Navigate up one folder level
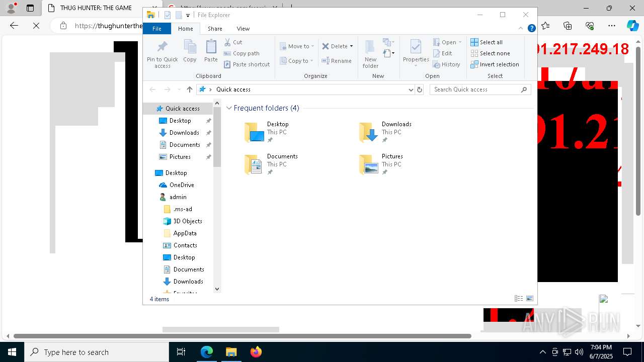The image size is (644, 362). (x=190, y=89)
